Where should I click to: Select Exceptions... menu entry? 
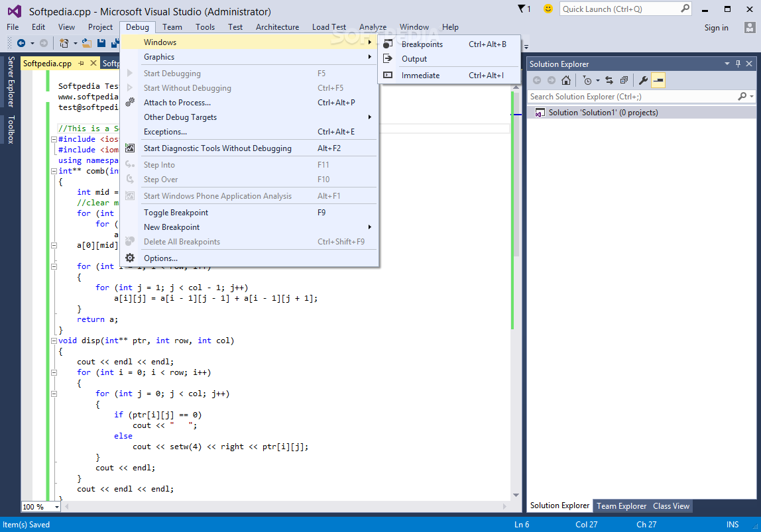coord(249,131)
